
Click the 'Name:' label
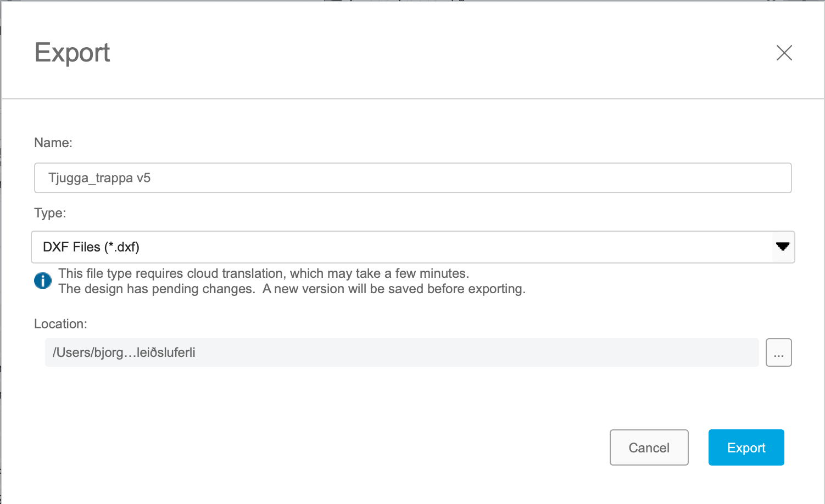[53, 143]
